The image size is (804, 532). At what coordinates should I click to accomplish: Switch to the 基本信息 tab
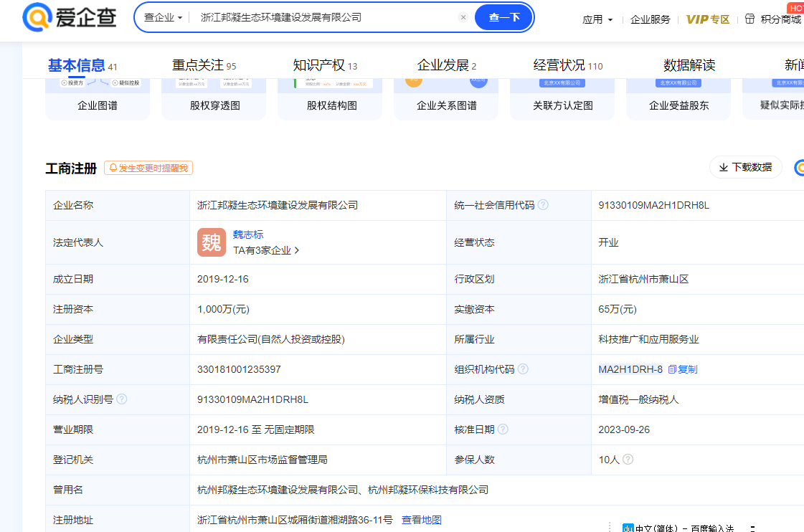coord(82,65)
